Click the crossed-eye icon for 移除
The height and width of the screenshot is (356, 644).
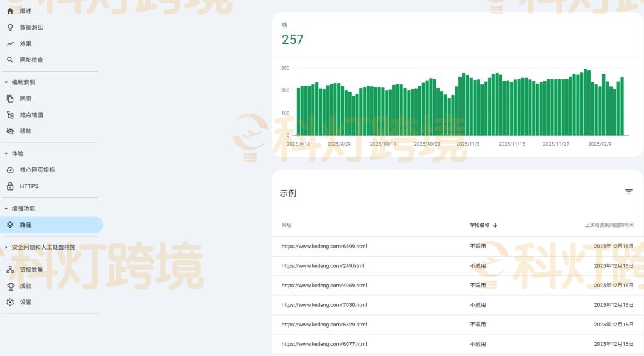tap(10, 131)
